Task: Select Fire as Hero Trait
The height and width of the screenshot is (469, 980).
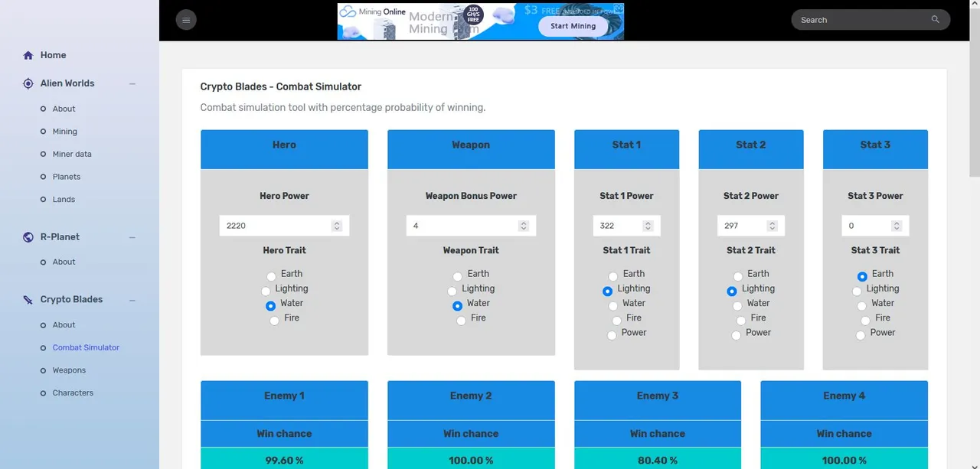Action: [274, 321]
